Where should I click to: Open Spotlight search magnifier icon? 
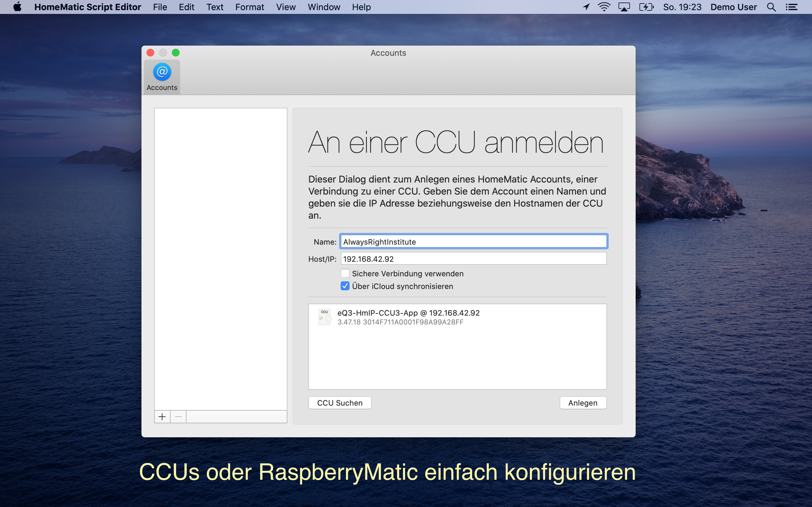pyautogui.click(x=771, y=7)
